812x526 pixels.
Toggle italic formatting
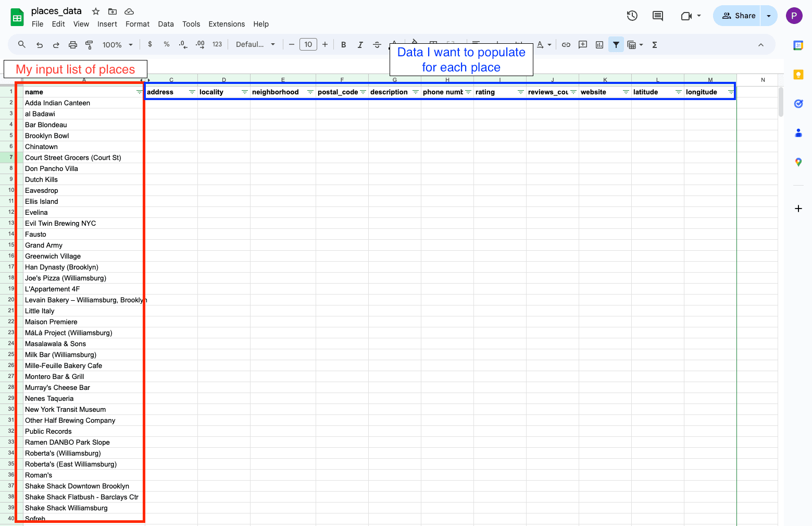360,45
